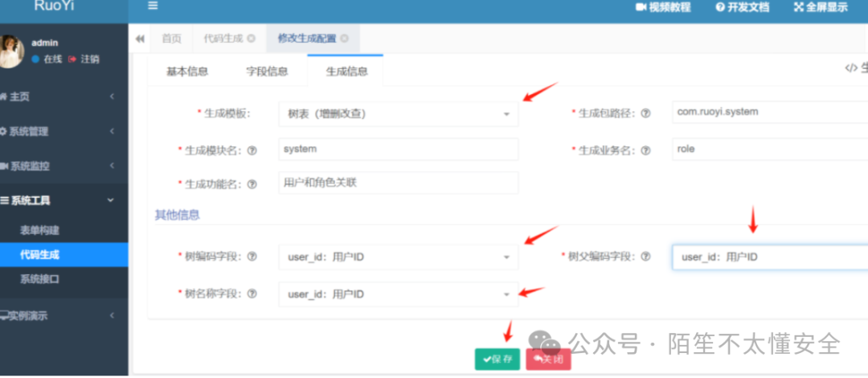The image size is (868, 378).
Task: Close the 代码生成 page tab
Action: click(x=252, y=39)
